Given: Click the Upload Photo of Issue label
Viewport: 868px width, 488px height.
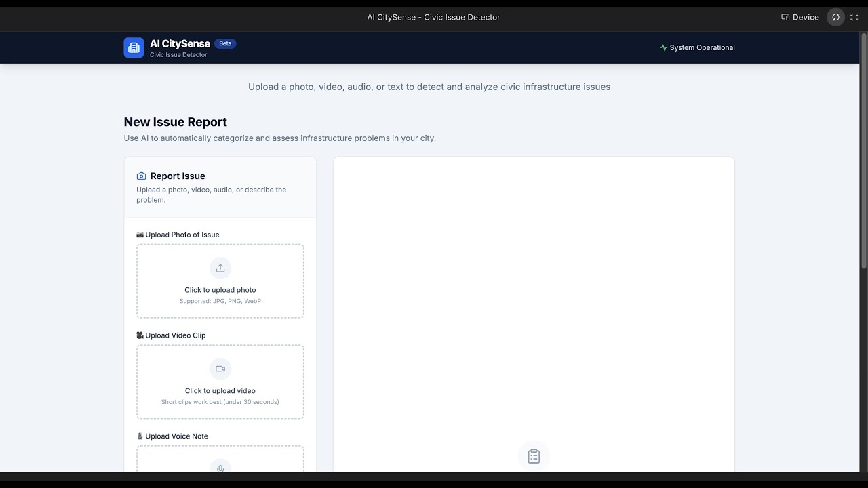Looking at the screenshot, I should coord(178,235).
